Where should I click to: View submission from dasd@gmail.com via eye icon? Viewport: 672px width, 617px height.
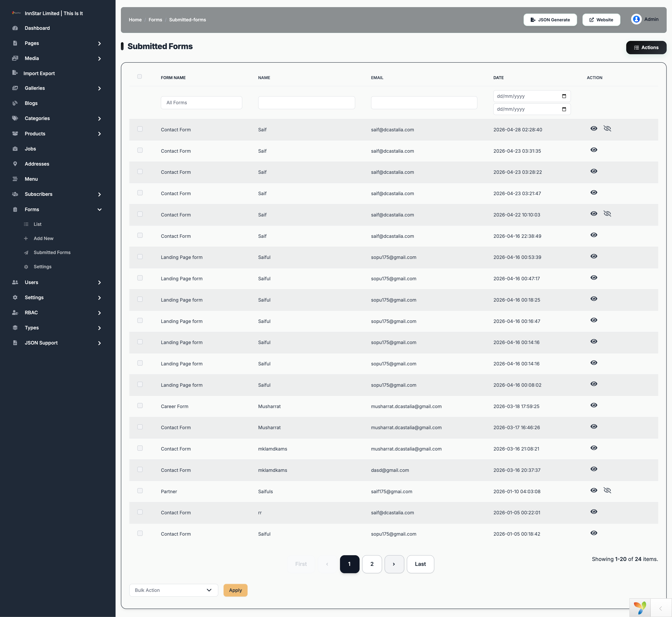click(x=594, y=469)
